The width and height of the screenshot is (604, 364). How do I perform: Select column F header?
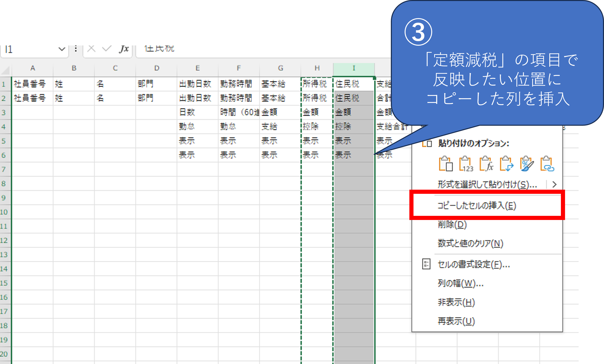click(239, 68)
